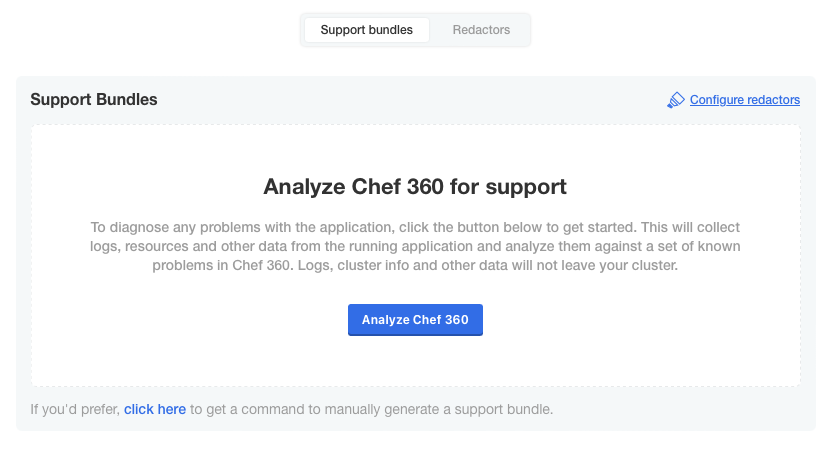Switch to the Support bundles tab
This screenshot has width=835, height=459.
pos(366,30)
